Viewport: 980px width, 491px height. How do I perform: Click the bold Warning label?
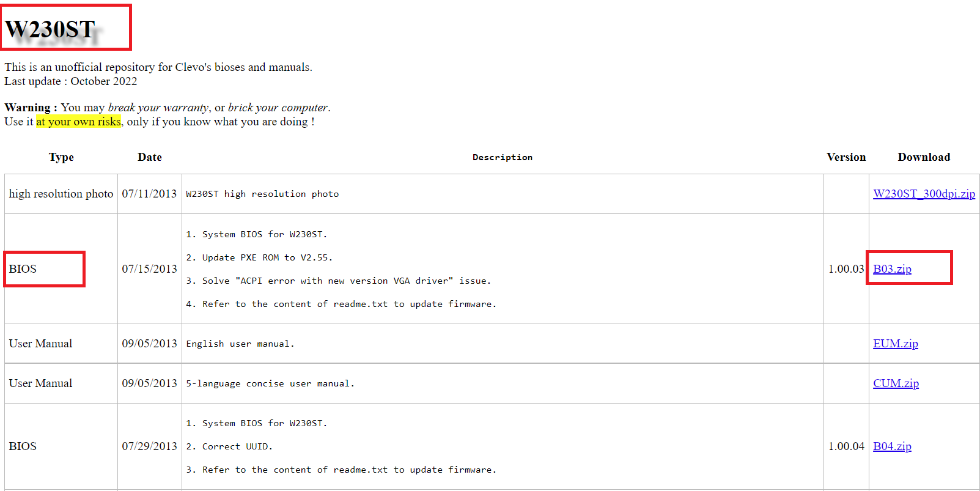31,108
